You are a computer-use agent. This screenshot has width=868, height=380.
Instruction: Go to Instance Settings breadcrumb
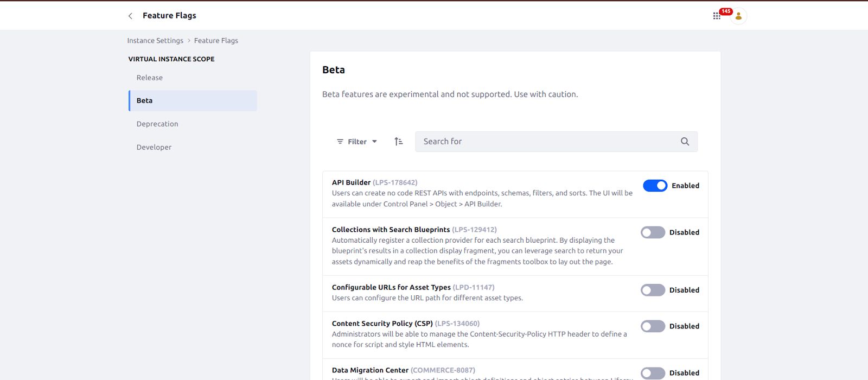155,41
